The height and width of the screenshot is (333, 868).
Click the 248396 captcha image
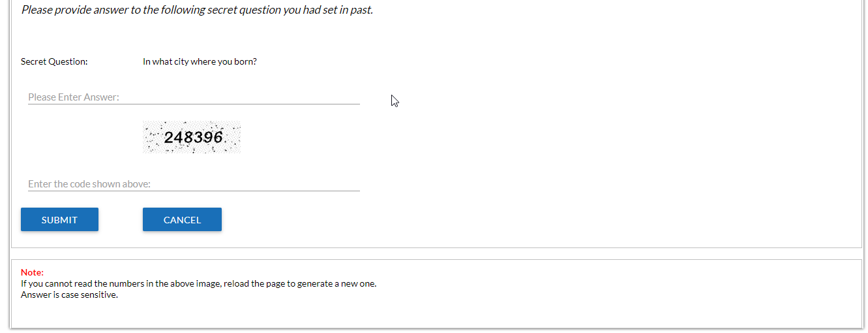click(192, 137)
